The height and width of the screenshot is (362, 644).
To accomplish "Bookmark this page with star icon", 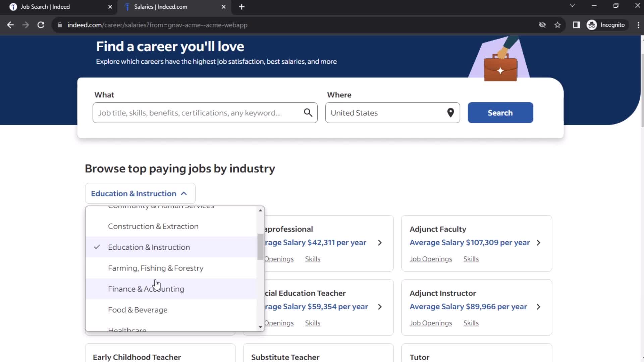I will 557,25.
